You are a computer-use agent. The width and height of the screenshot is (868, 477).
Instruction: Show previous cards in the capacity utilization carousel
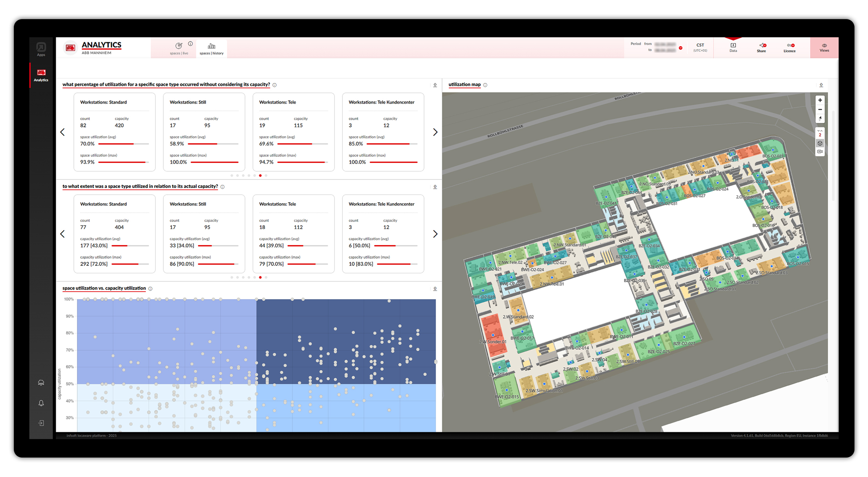click(62, 234)
